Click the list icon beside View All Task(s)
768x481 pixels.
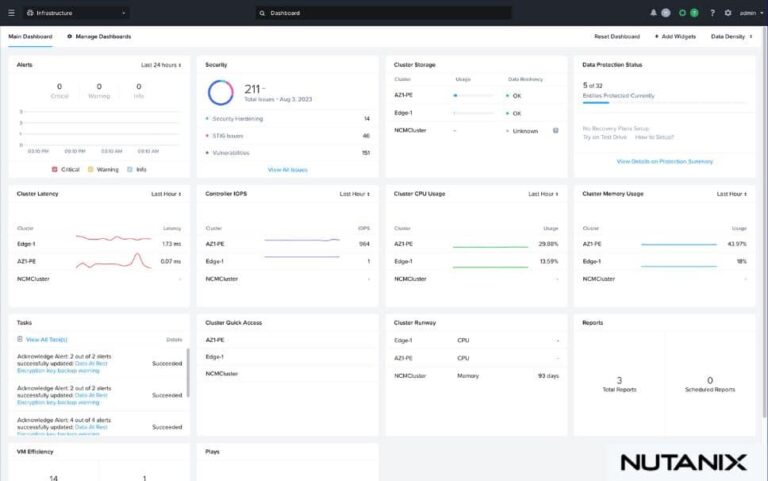pos(20,339)
